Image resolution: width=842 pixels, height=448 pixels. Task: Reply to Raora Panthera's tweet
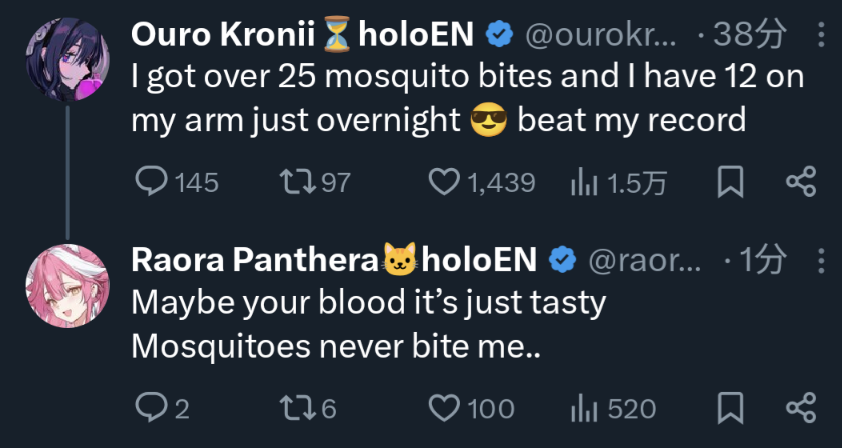click(151, 407)
